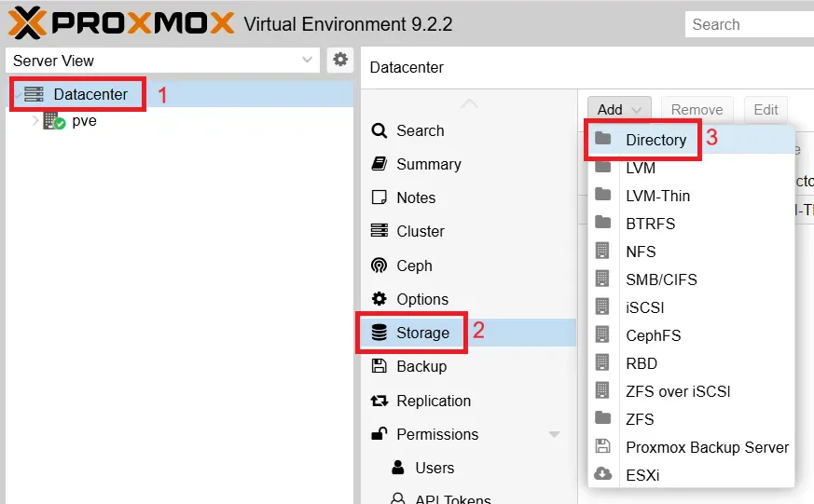This screenshot has width=814, height=504.
Task: Click the Storage database icon
Action: click(379, 333)
